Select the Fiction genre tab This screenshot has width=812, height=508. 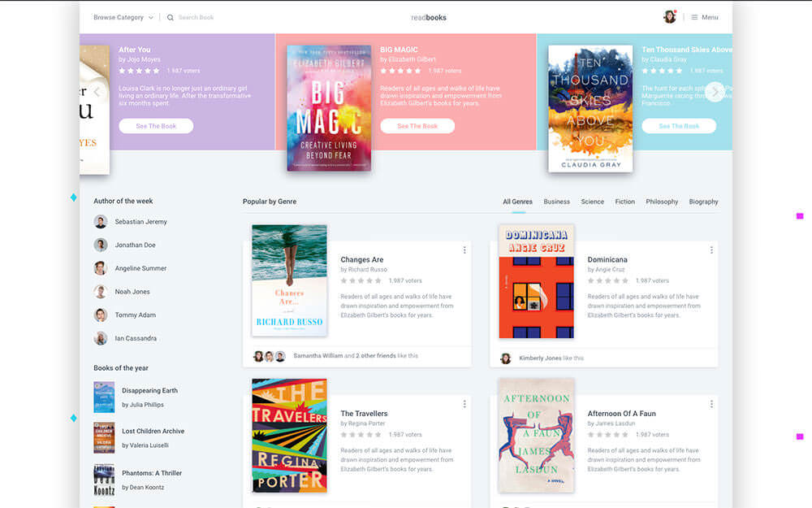point(624,202)
